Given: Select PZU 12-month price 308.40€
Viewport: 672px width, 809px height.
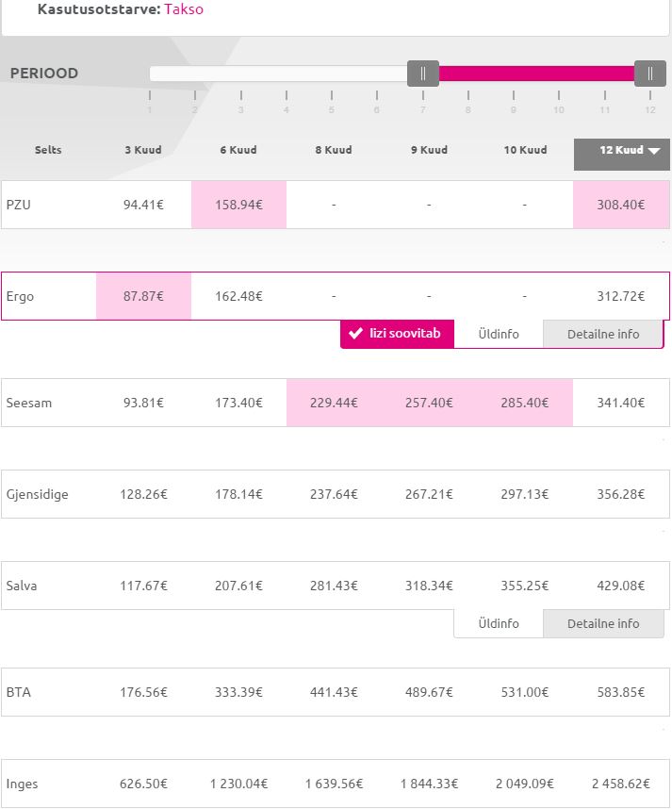Looking at the screenshot, I should [x=621, y=205].
